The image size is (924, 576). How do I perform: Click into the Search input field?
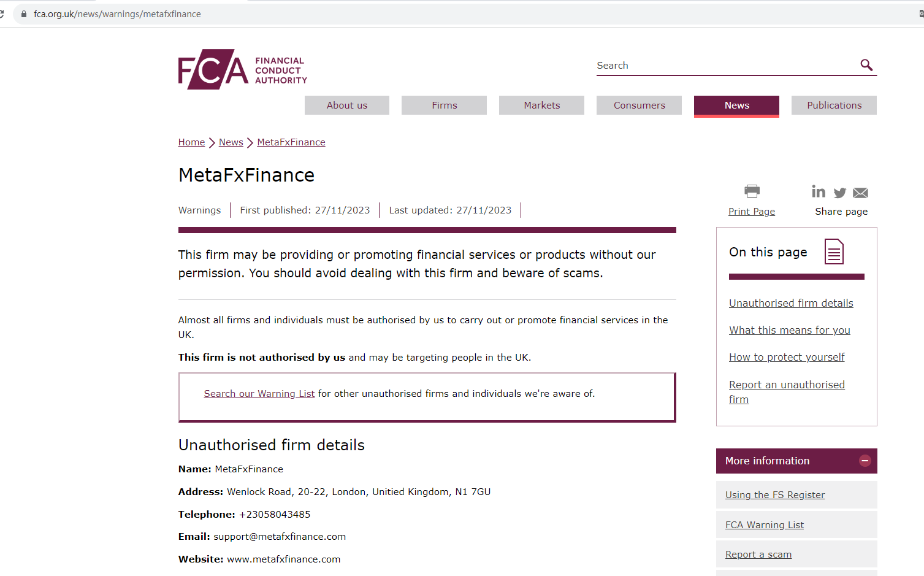pyautogui.click(x=724, y=66)
